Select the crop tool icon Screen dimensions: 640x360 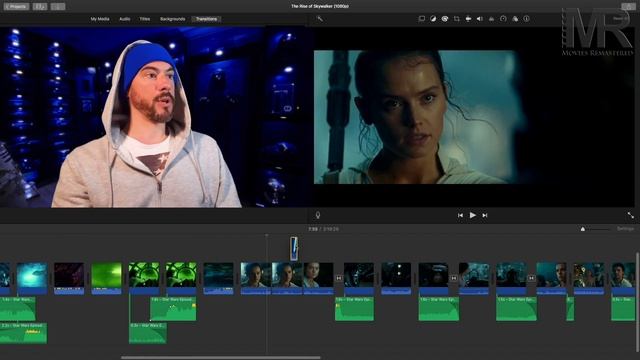click(456, 19)
